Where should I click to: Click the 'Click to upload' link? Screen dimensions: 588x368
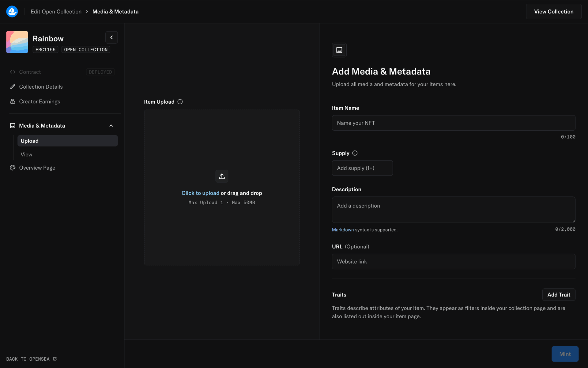(200, 193)
